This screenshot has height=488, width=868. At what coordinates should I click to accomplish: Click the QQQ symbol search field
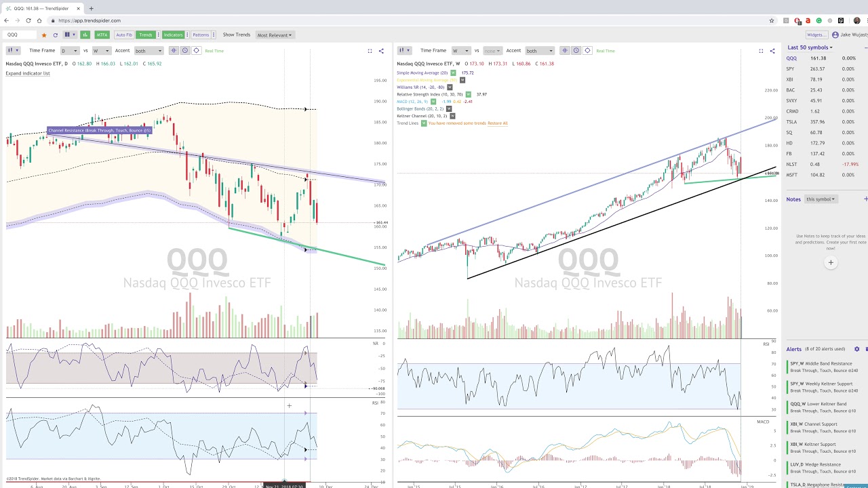point(20,35)
